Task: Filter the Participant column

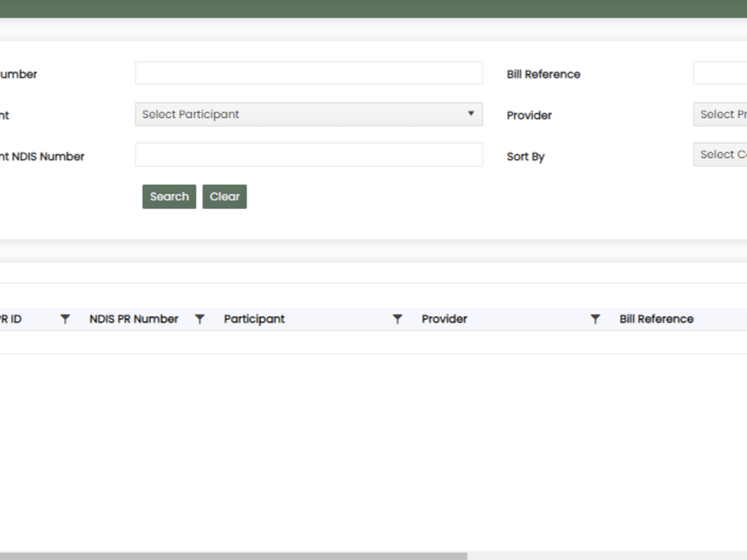Action: [x=397, y=319]
